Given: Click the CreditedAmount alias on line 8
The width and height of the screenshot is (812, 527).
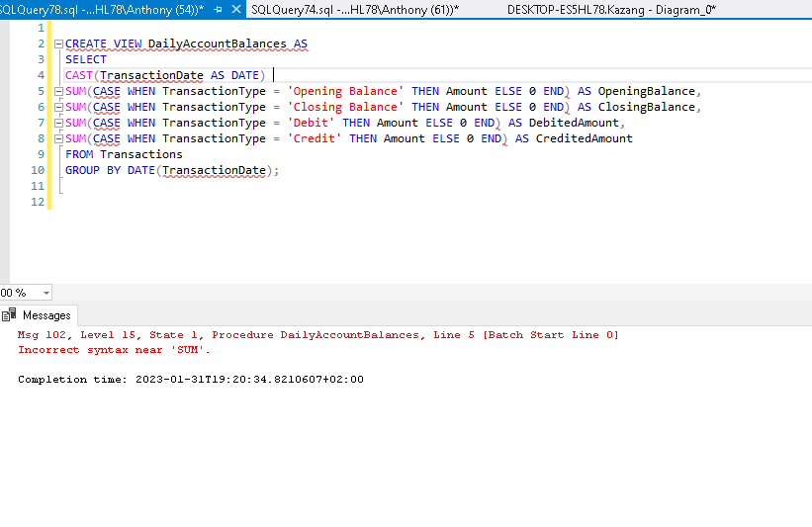Looking at the screenshot, I should pyautogui.click(x=585, y=138).
